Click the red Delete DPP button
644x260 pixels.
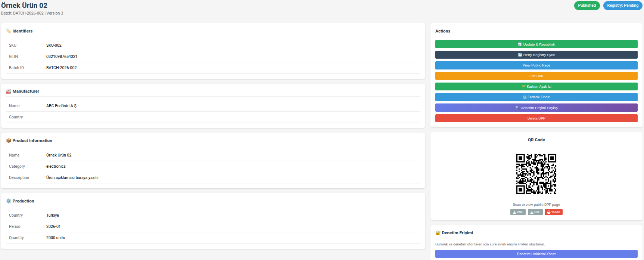pyautogui.click(x=536, y=118)
